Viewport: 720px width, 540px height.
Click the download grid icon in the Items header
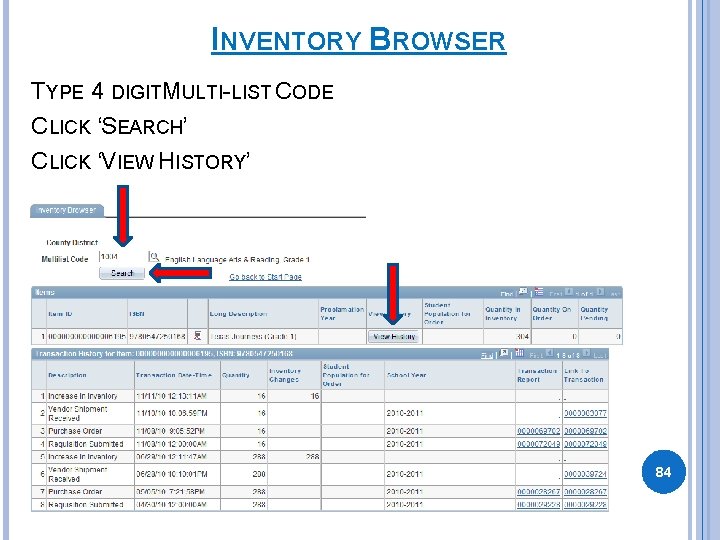539,292
